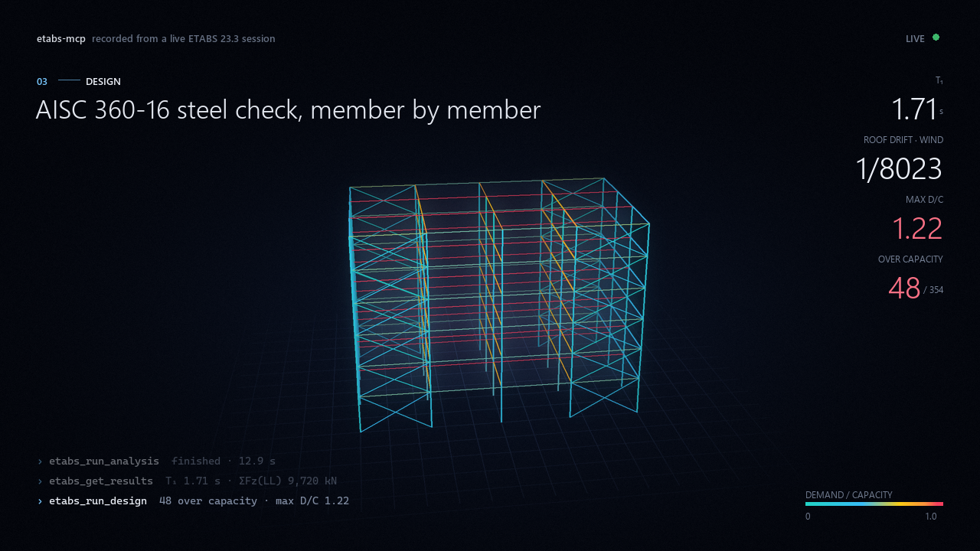Viewport: 980px width, 551px height.
Task: Click the "finished · 12.9 s" status
Action: point(224,461)
